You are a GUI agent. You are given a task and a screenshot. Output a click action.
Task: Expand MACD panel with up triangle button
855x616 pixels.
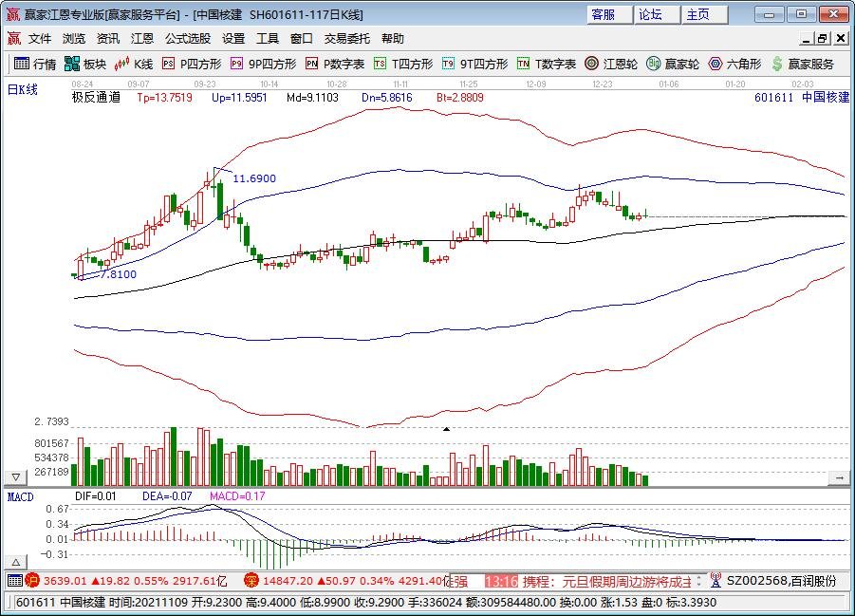click(x=16, y=562)
